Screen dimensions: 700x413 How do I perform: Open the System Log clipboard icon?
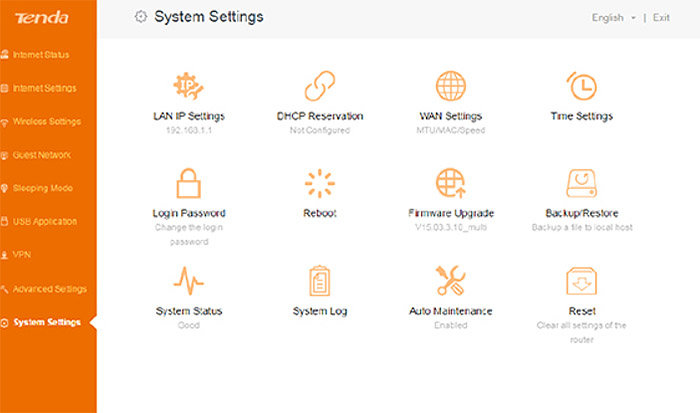click(320, 281)
